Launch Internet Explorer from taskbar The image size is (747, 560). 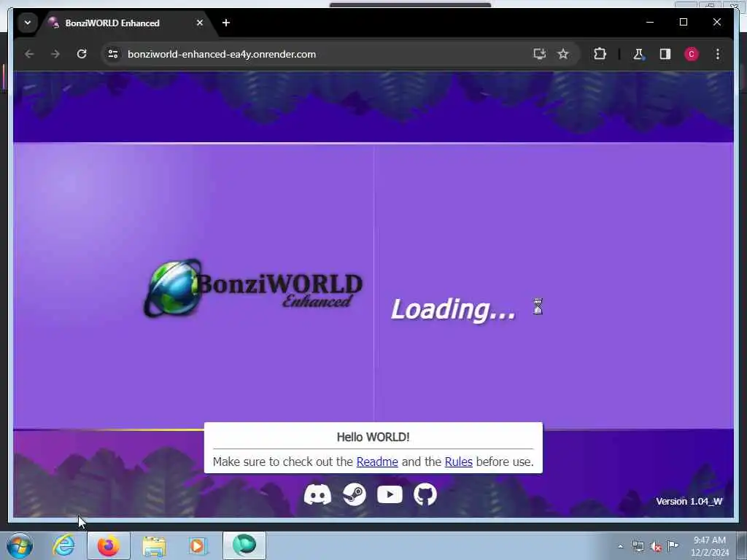tap(64, 545)
